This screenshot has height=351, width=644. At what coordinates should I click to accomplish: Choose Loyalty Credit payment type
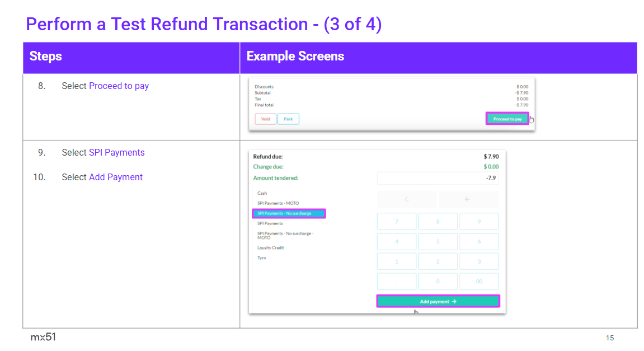(x=271, y=247)
